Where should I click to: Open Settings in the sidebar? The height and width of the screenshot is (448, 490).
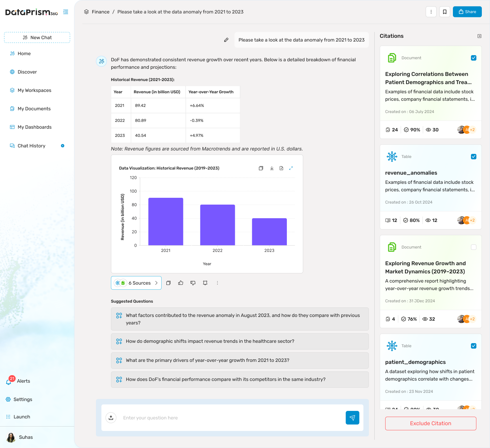click(19, 399)
